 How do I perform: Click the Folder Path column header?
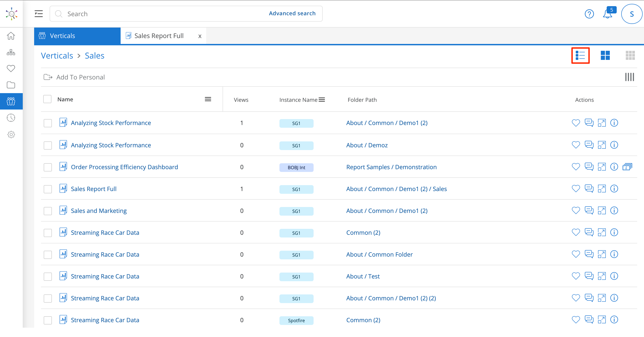coord(362,100)
